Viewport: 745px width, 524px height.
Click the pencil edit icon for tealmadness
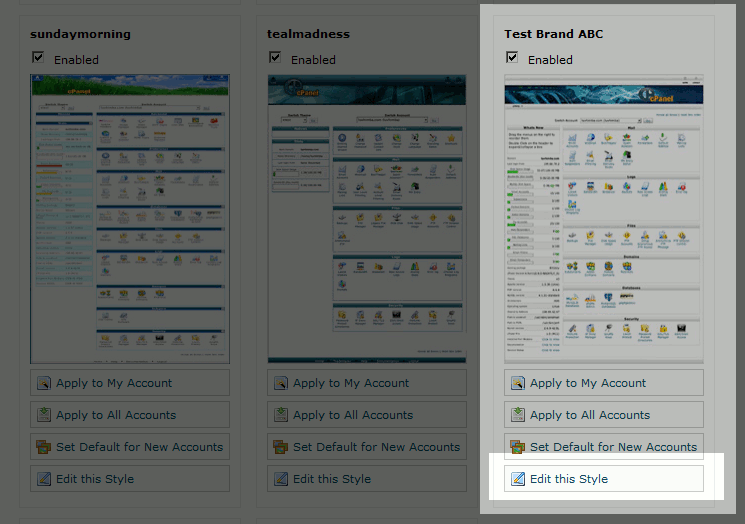[281, 478]
